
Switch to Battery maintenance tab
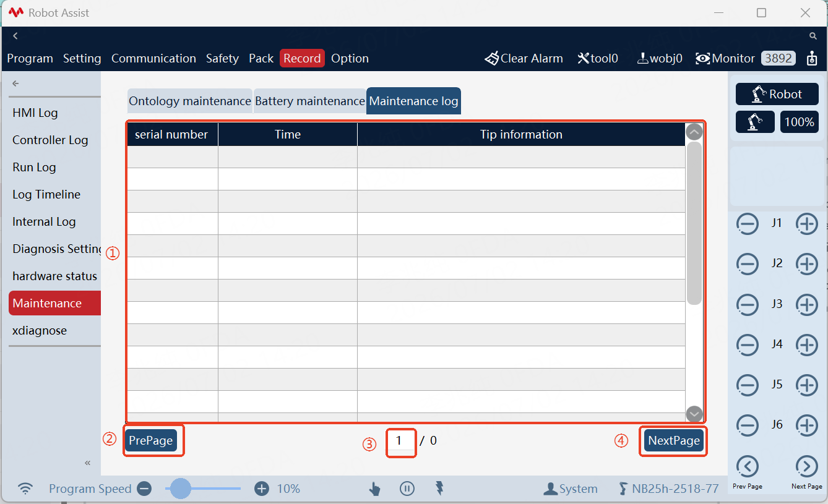point(309,101)
